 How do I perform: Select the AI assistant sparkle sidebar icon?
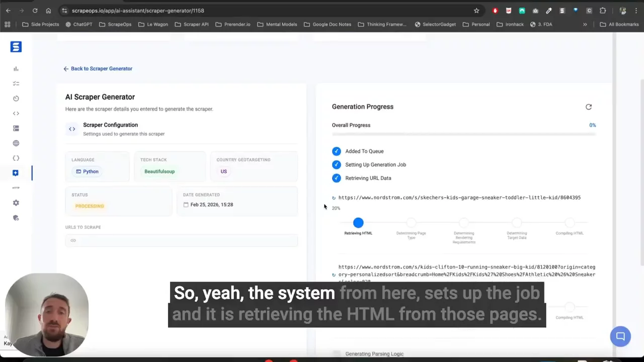coord(16,173)
